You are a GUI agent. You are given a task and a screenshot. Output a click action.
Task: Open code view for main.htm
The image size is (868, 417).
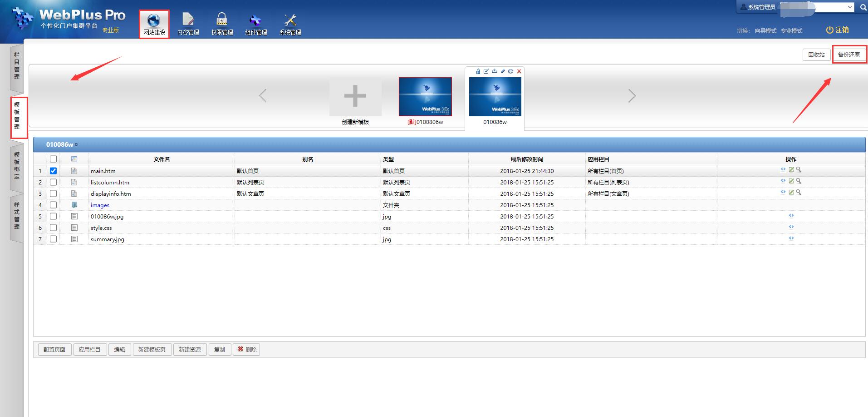783,170
